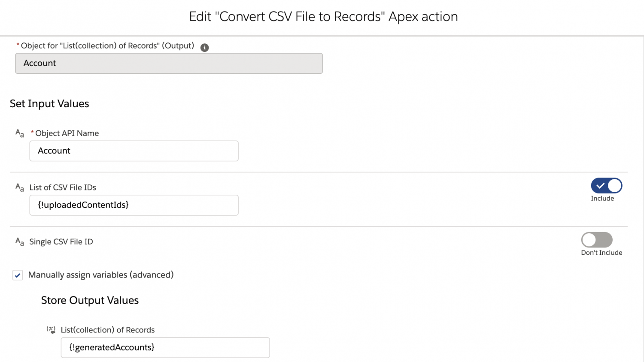Click the disabled Account object output field
Image resolution: width=644 pixels, height=362 pixels.
pyautogui.click(x=169, y=63)
